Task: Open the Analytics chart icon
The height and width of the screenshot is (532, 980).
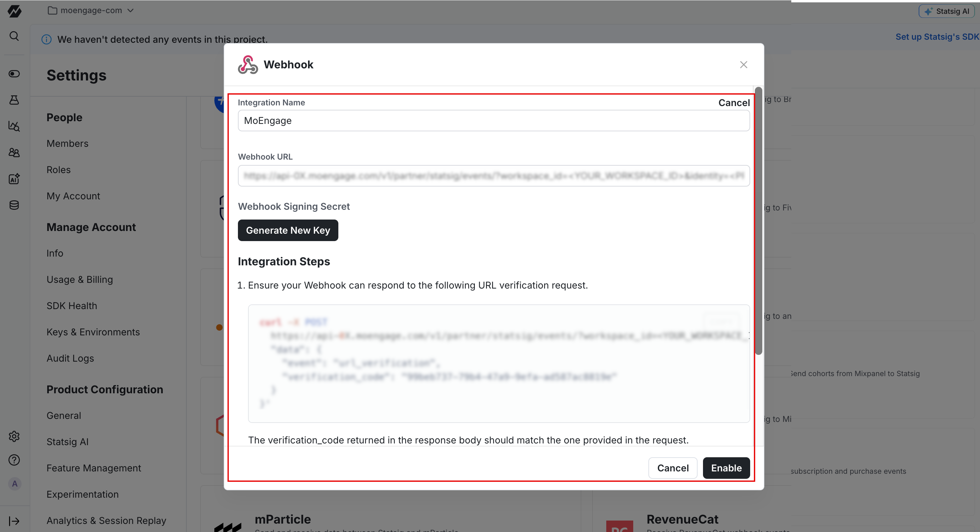Action: [14, 126]
